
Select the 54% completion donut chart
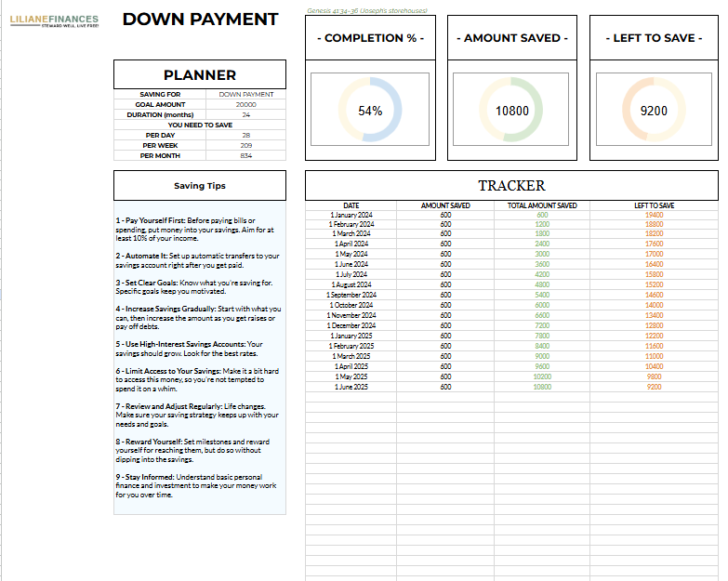(370, 111)
